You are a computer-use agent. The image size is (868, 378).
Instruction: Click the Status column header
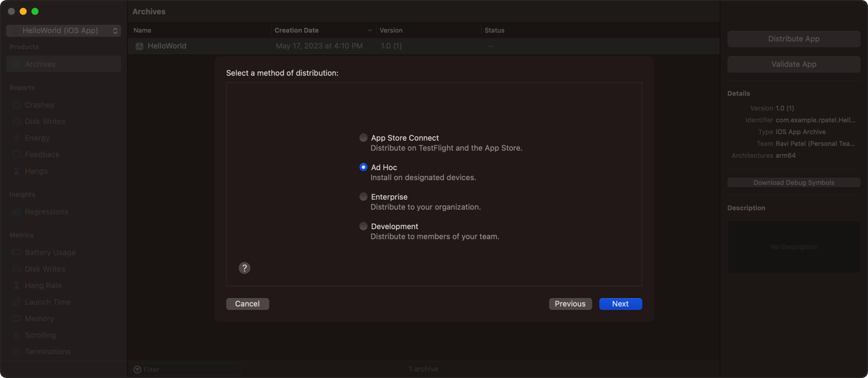[495, 30]
